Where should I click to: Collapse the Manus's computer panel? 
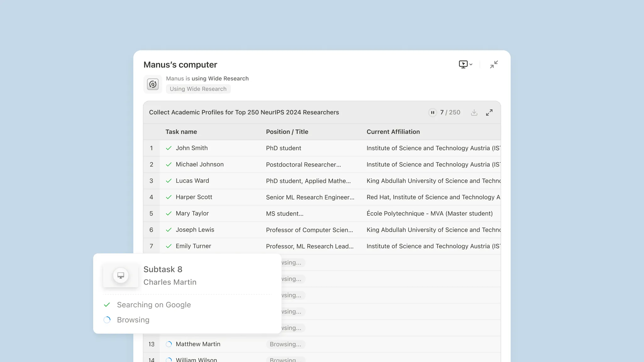point(494,64)
